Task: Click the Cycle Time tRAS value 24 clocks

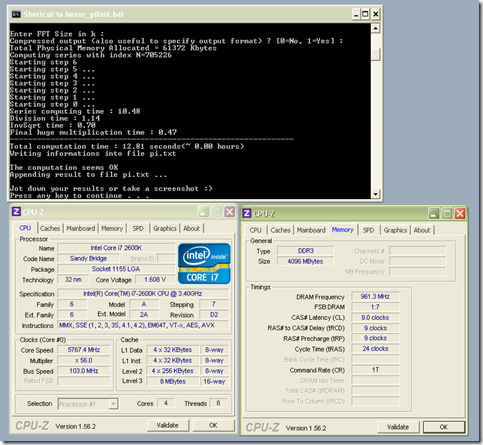Action: [x=375, y=349]
